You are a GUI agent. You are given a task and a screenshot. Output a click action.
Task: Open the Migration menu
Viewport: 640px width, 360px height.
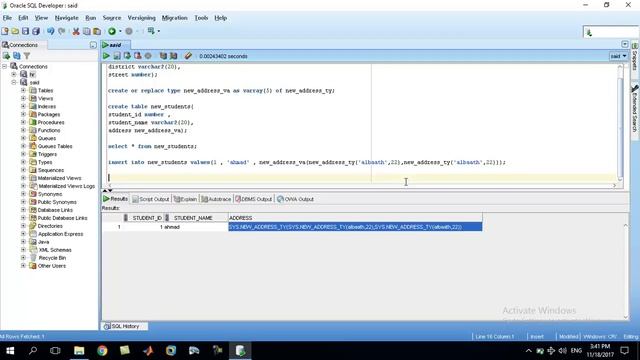pos(174,18)
